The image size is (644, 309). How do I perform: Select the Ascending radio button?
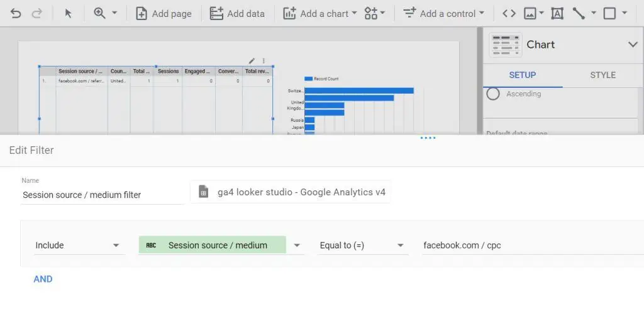tap(494, 94)
